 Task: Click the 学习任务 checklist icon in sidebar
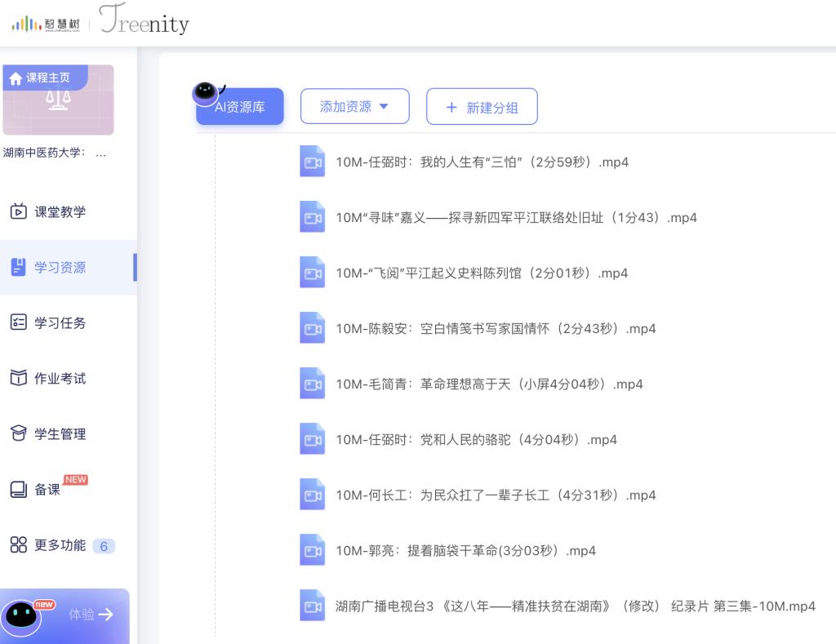18,323
